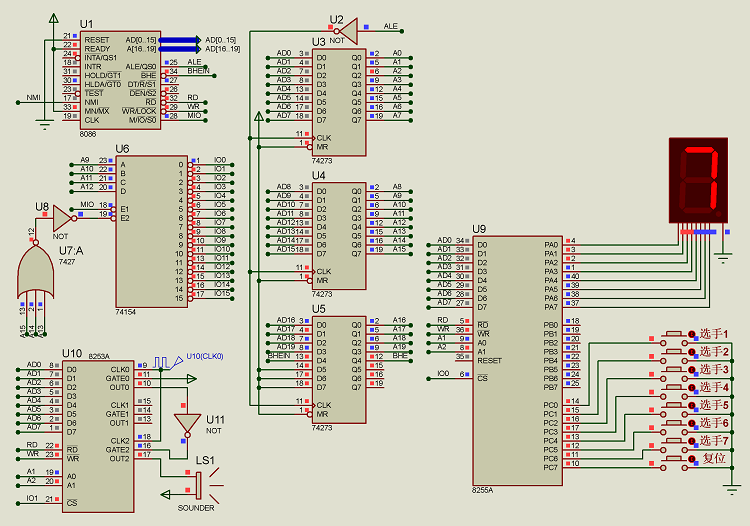
Task: Select the U1 8086 CPU chip
Action: coord(120,80)
